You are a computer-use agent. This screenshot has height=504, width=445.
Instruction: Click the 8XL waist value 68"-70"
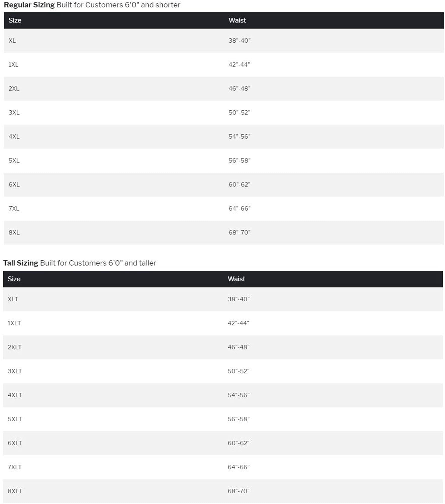pos(239,232)
